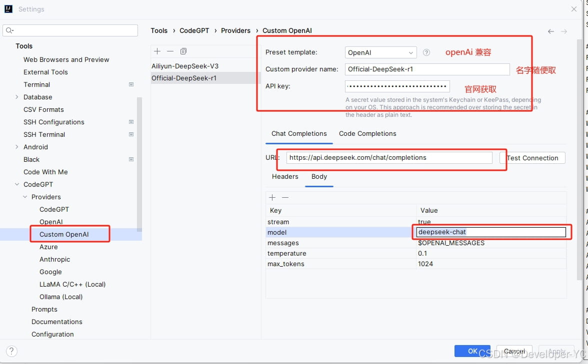Add a body row with plus icon

point(272,198)
